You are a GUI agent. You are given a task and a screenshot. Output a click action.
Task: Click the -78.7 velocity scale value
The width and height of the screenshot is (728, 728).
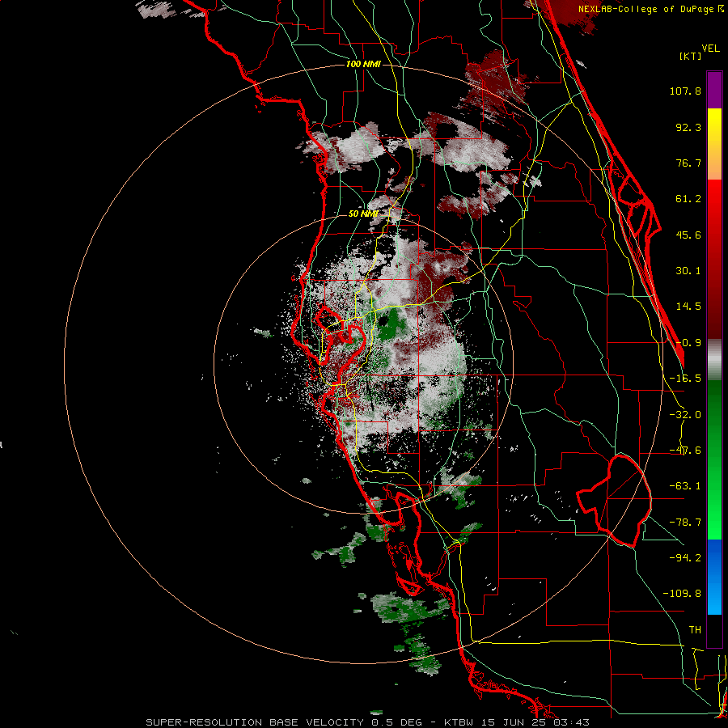coord(685,523)
